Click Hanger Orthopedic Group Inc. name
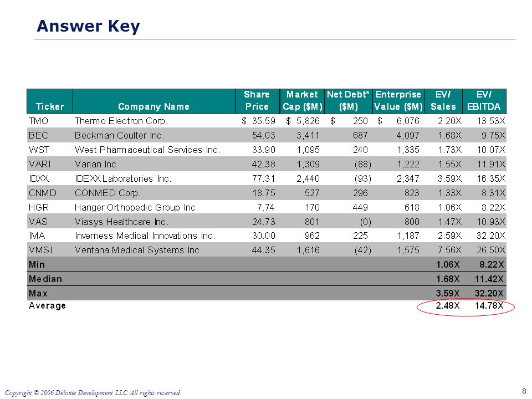 point(136,207)
